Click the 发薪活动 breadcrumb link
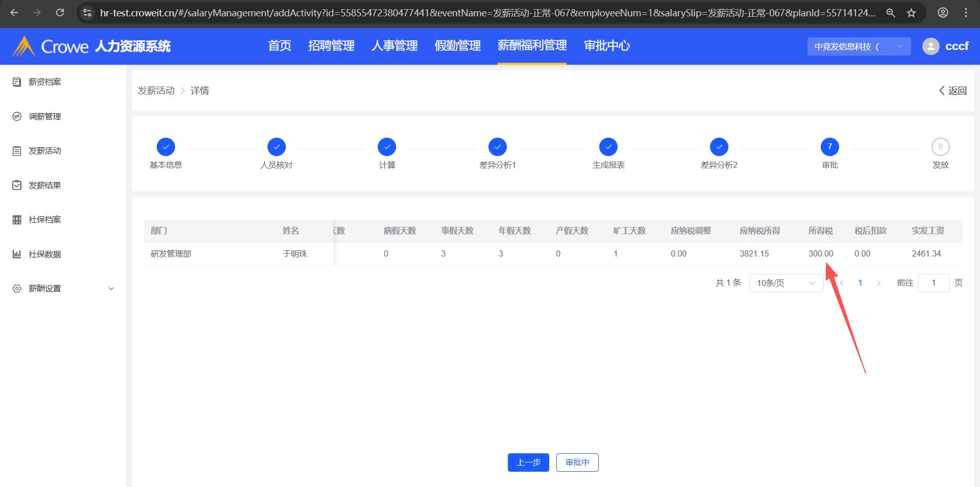Image resolution: width=980 pixels, height=487 pixels. click(x=156, y=91)
